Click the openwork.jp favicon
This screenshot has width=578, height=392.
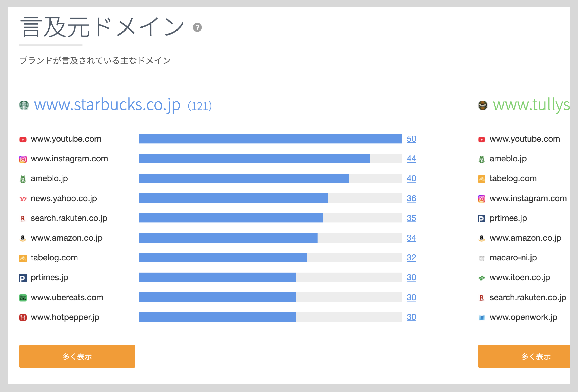482,317
